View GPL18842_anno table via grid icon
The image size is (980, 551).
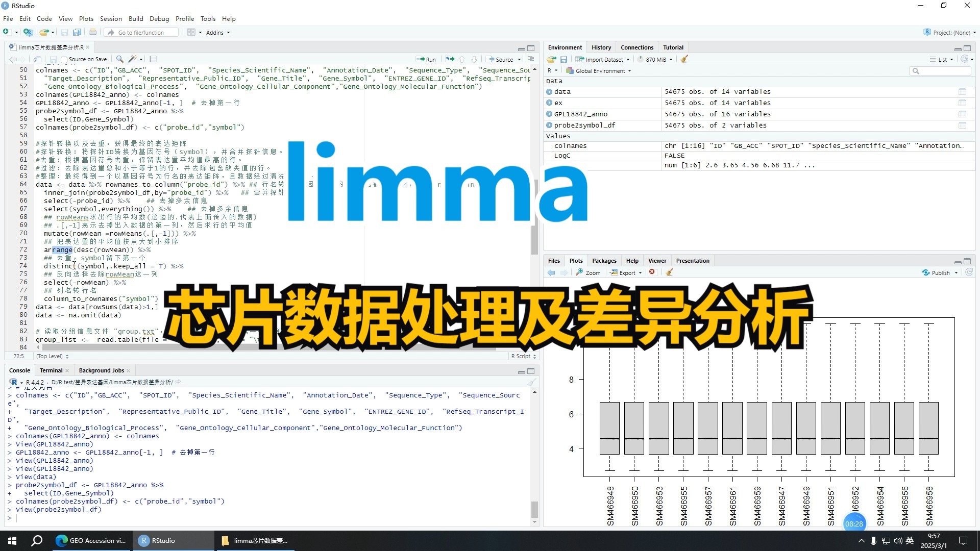point(962,114)
